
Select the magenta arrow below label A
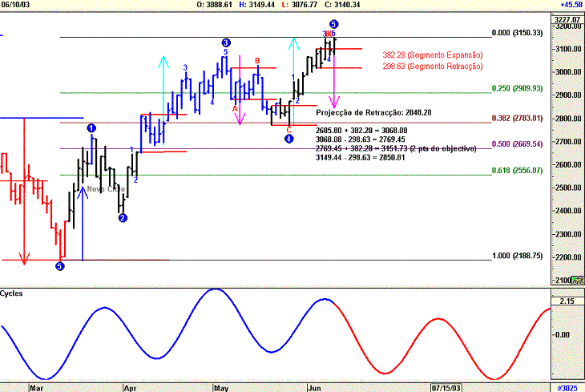pos(240,90)
